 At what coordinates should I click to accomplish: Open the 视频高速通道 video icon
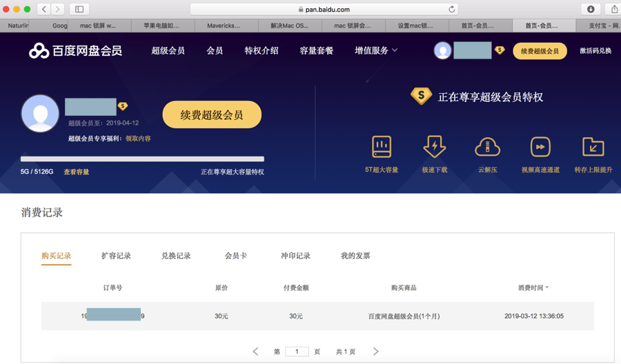click(x=540, y=147)
